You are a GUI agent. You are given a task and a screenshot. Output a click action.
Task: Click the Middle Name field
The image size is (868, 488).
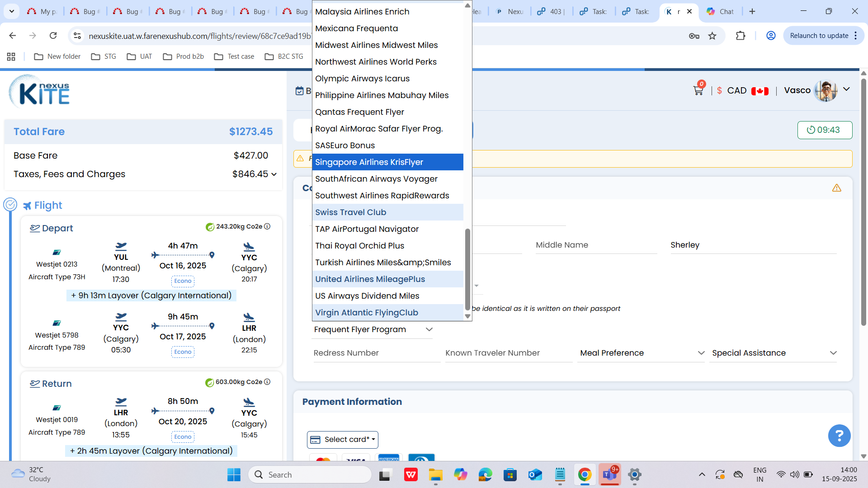click(x=596, y=245)
